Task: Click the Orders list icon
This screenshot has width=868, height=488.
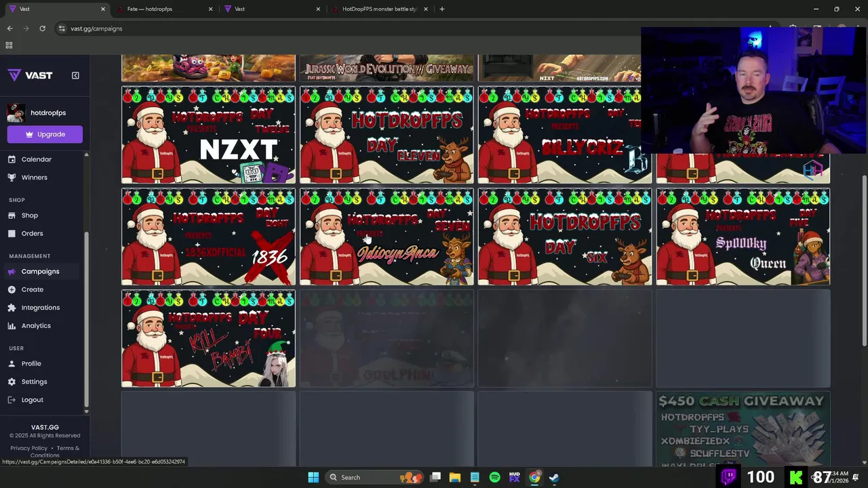Action: point(12,233)
